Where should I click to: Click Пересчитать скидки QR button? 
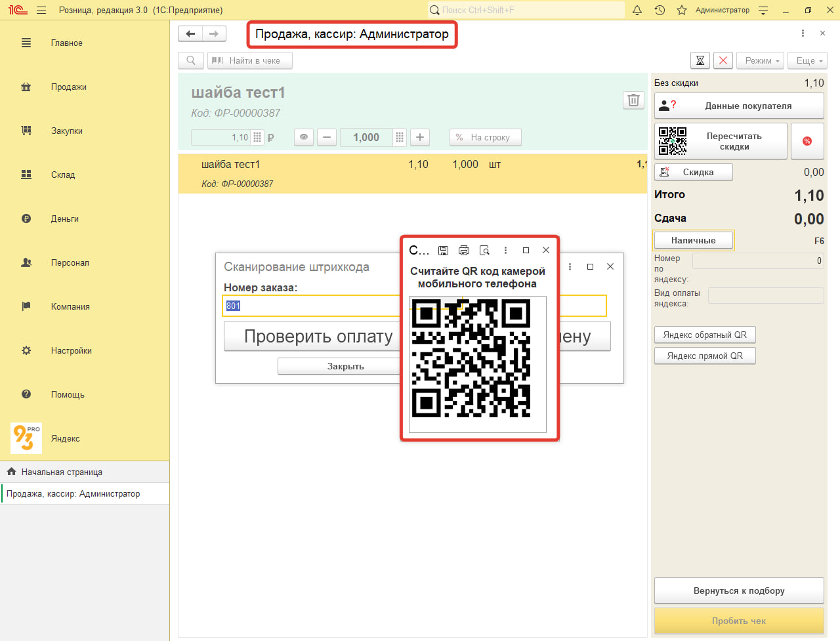click(721, 141)
